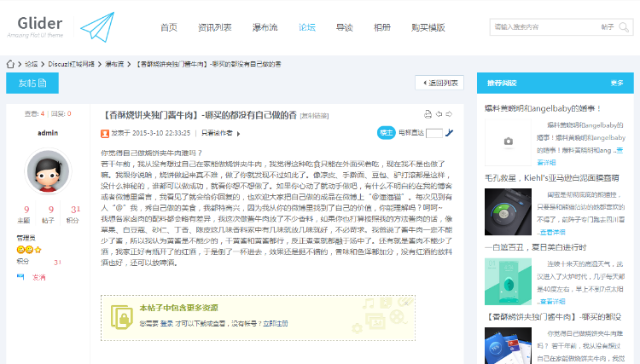
Task: Click the 发帖 new post button
Action: click(x=32, y=84)
